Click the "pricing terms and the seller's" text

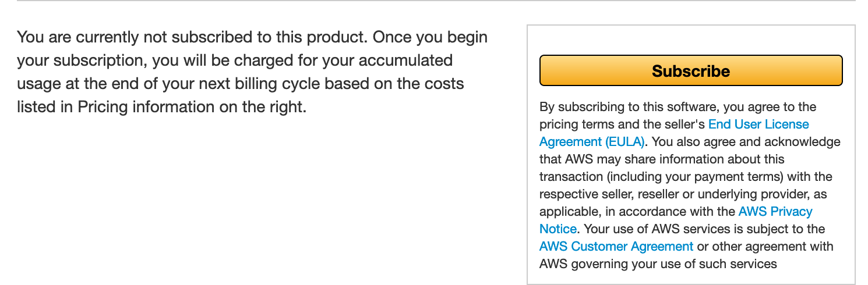(622, 124)
